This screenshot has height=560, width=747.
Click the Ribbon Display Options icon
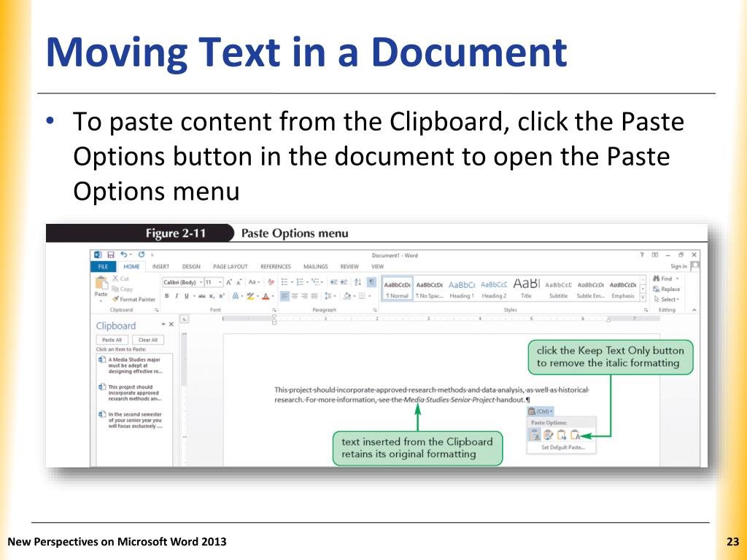click(655, 254)
